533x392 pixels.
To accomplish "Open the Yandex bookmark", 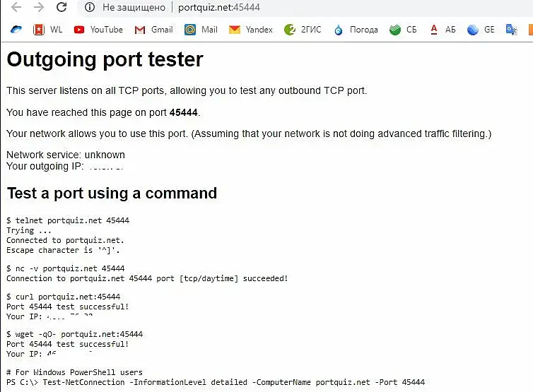I will click(x=250, y=30).
